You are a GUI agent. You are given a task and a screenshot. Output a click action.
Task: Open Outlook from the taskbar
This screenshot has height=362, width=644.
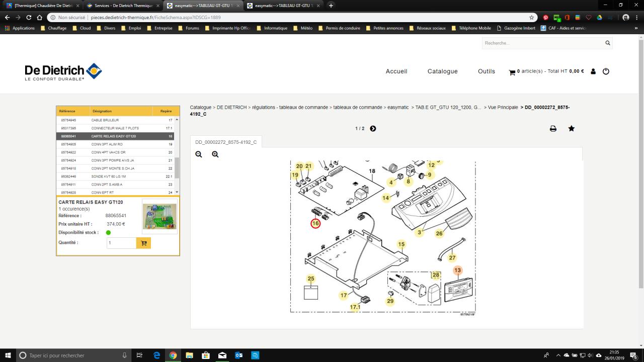[x=238, y=355]
